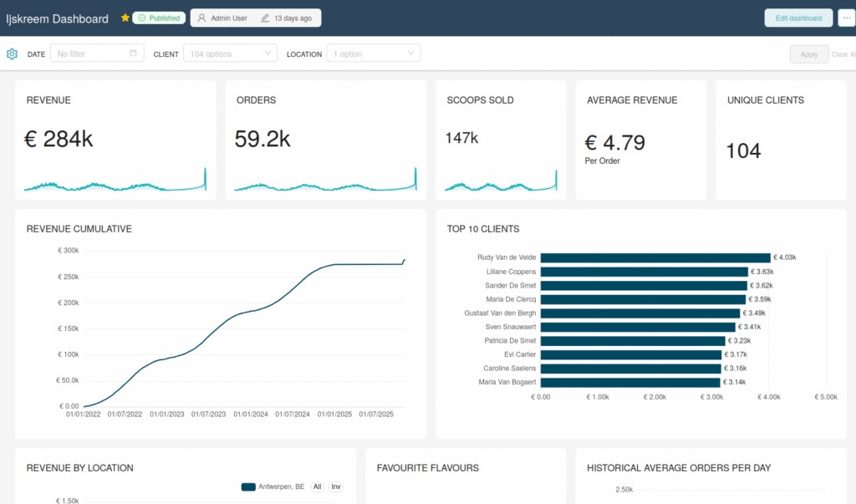Click the calendar icon in the date filter
856x504 pixels.
(134, 53)
